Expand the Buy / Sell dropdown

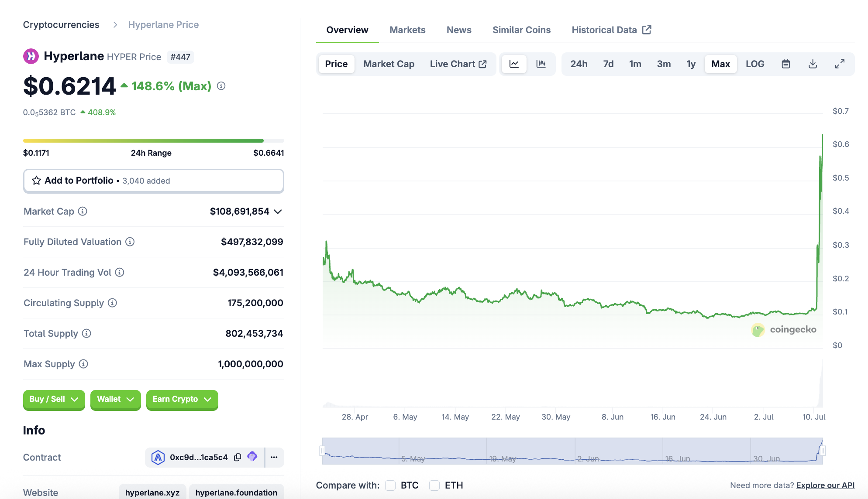54,399
